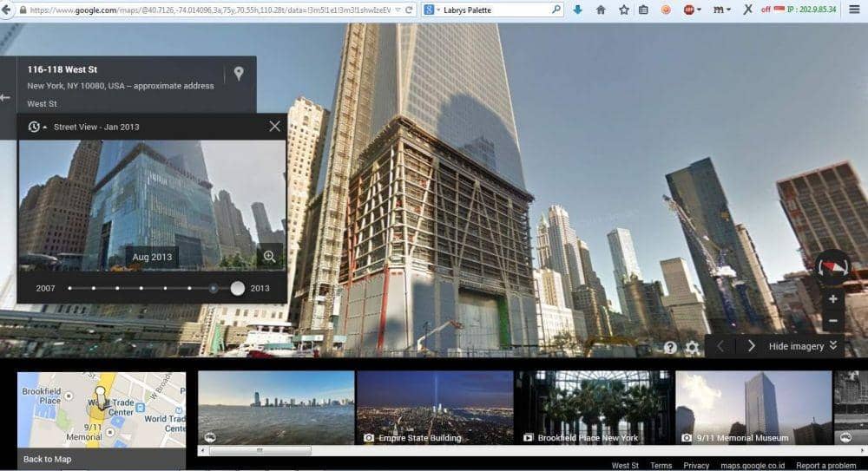Click the left arrow to collapse address card

click(x=5, y=97)
